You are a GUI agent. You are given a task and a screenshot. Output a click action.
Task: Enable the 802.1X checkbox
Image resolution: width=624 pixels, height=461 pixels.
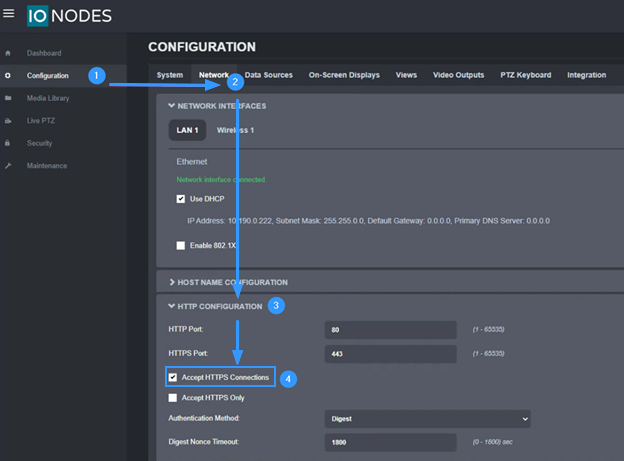pos(181,245)
